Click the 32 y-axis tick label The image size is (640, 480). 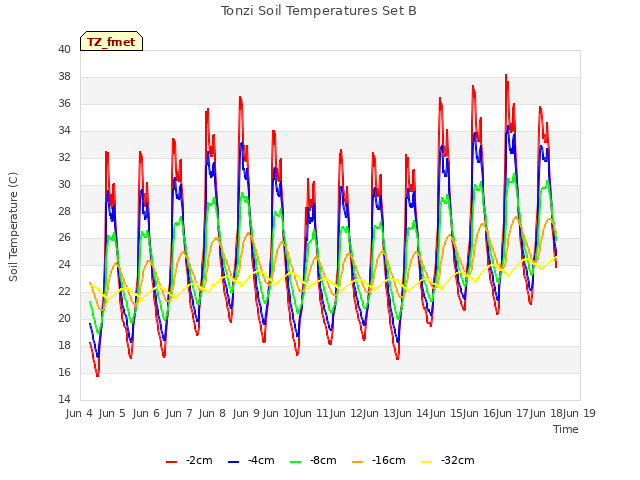(64, 158)
